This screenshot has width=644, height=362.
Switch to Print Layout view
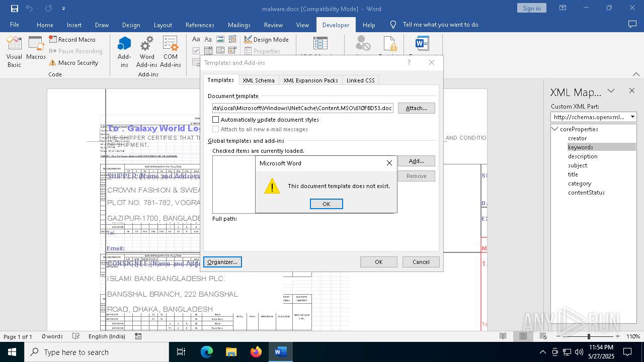523,336
